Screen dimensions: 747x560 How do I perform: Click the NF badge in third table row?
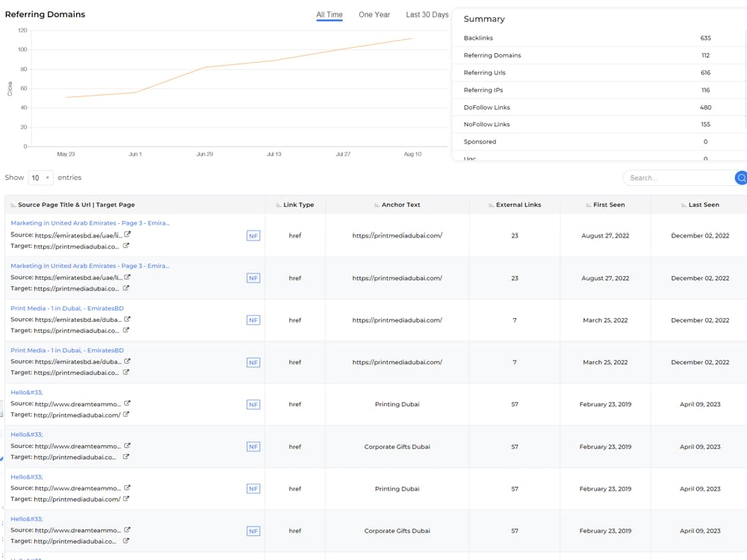pos(253,320)
